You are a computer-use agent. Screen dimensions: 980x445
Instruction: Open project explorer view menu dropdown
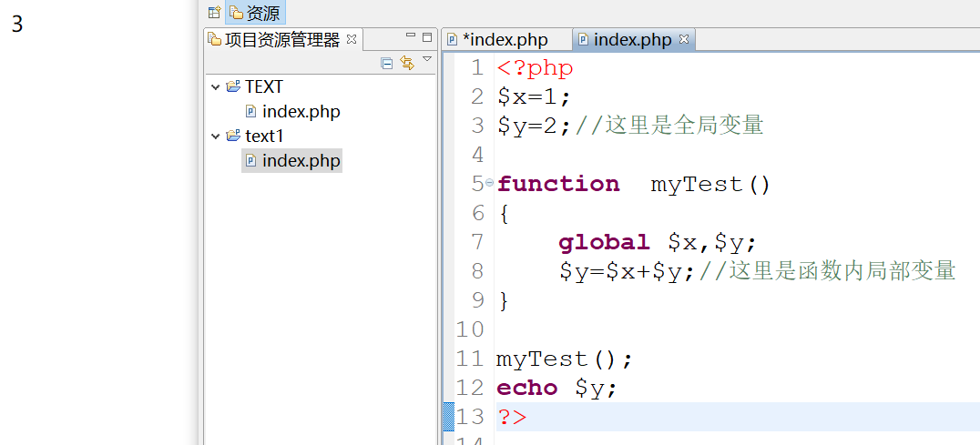427,59
